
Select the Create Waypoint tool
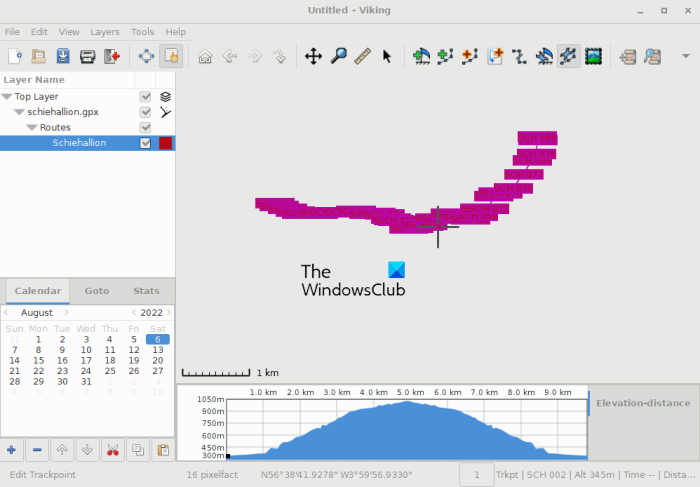[421, 57]
